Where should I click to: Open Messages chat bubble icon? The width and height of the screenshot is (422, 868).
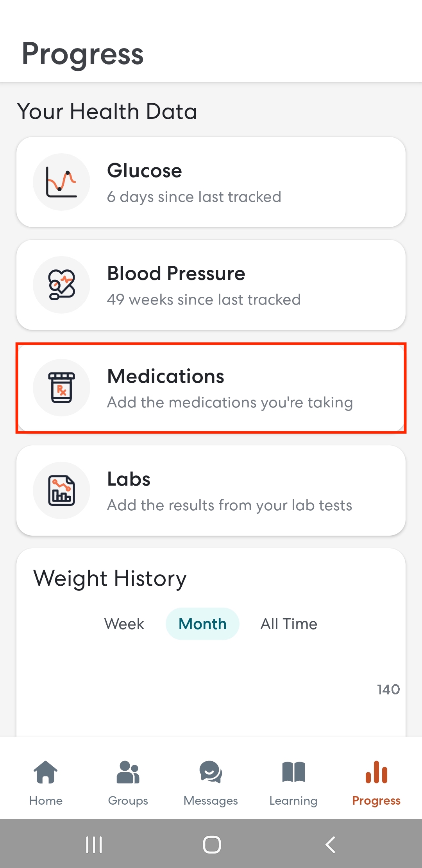211,772
